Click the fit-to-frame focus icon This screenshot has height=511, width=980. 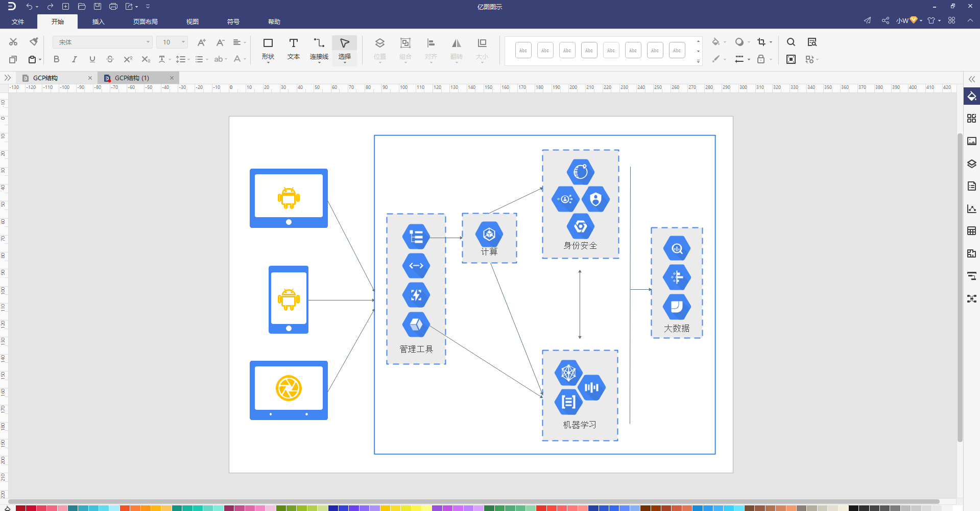(x=791, y=59)
